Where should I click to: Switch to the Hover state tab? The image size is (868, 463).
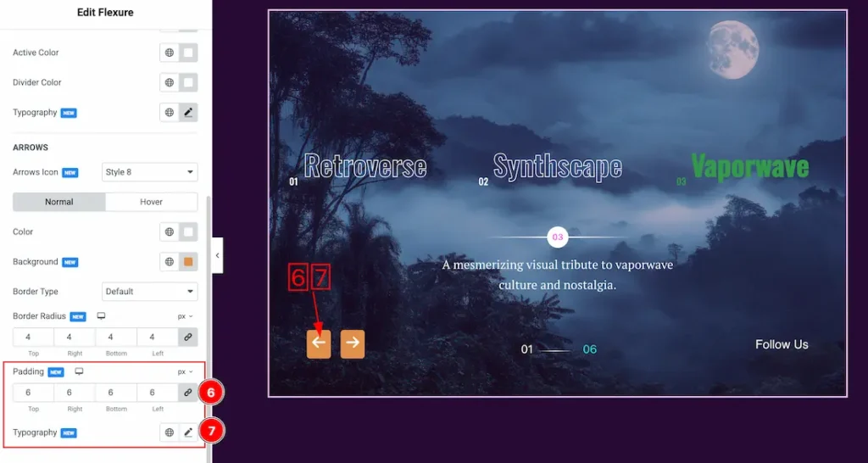(x=151, y=202)
